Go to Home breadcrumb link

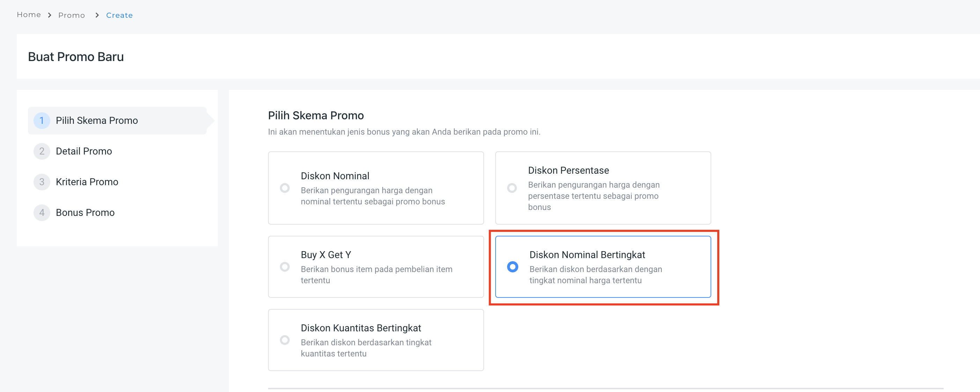(29, 15)
